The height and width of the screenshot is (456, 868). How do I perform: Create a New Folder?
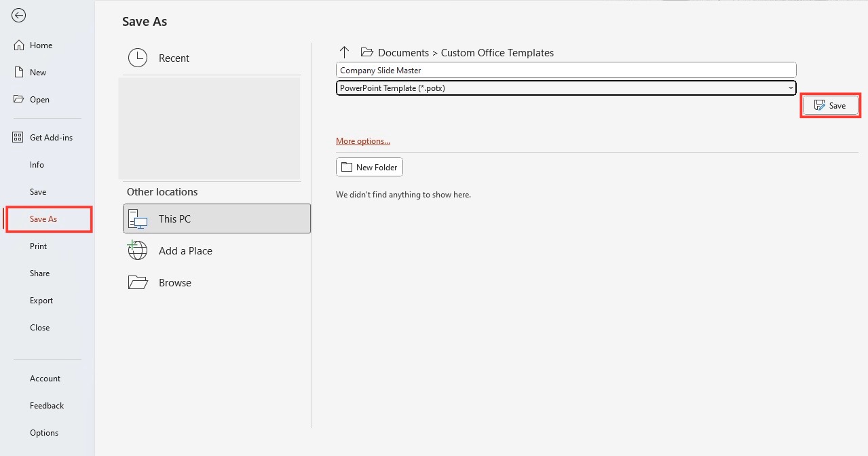coord(369,167)
